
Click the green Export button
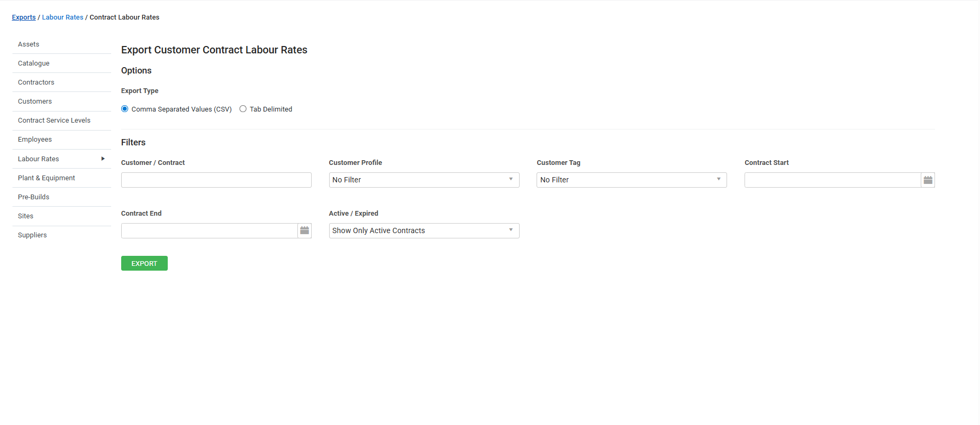click(x=144, y=263)
